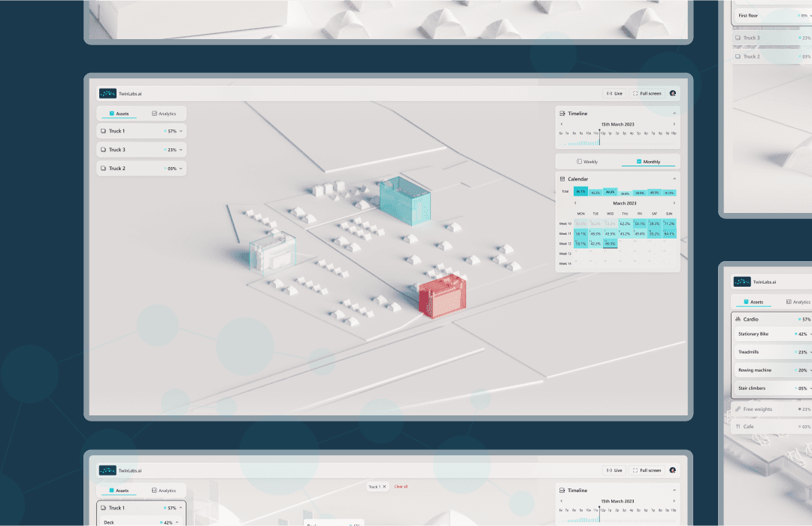Click the Weekly view icon
812x526 pixels.
click(x=580, y=162)
